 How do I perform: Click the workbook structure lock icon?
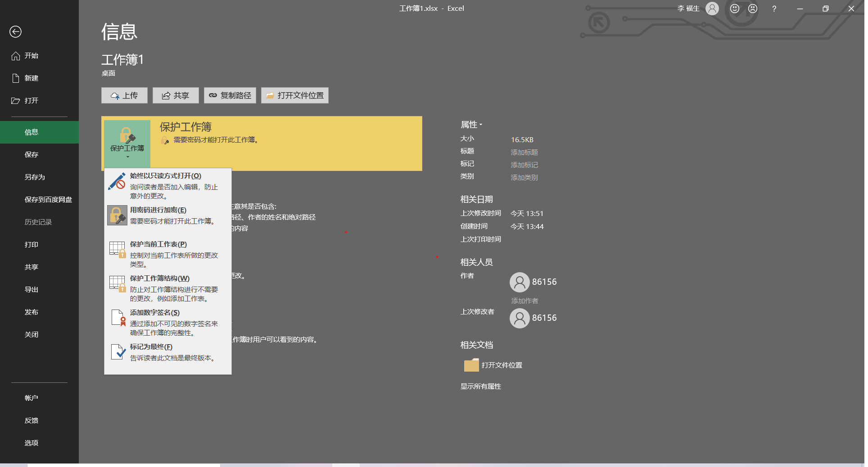point(118,284)
